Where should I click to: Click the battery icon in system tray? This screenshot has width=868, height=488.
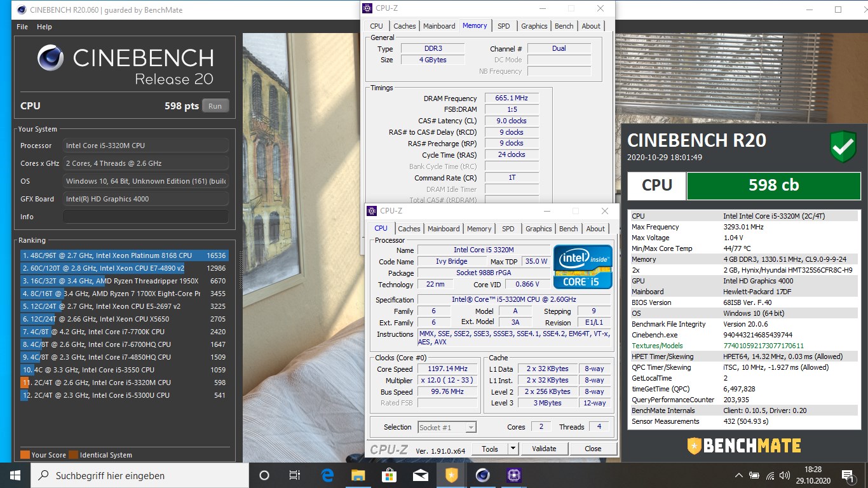[755, 475]
